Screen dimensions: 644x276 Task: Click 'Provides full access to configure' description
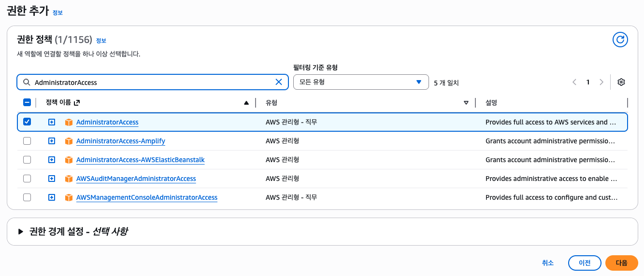tap(551, 197)
